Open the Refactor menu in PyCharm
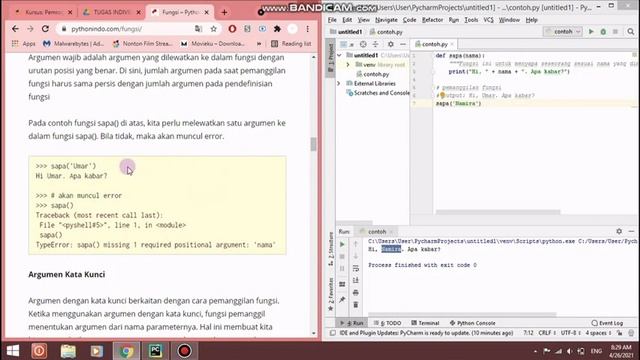 tap(432, 20)
